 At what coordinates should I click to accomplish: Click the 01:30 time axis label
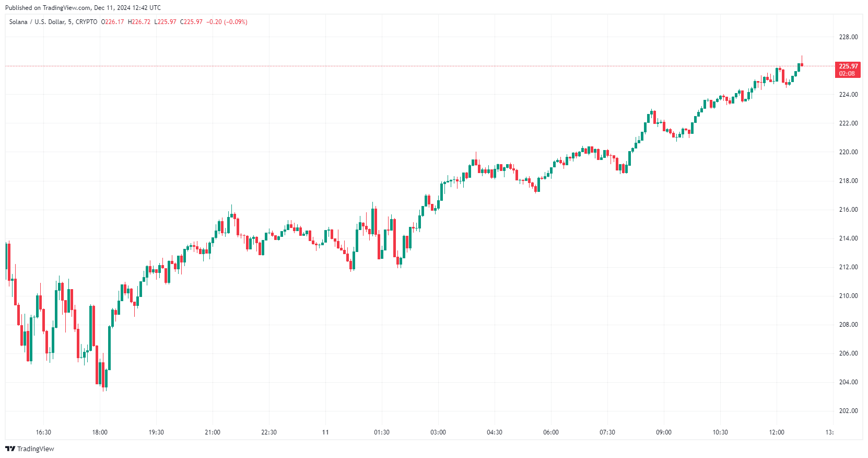click(x=382, y=432)
